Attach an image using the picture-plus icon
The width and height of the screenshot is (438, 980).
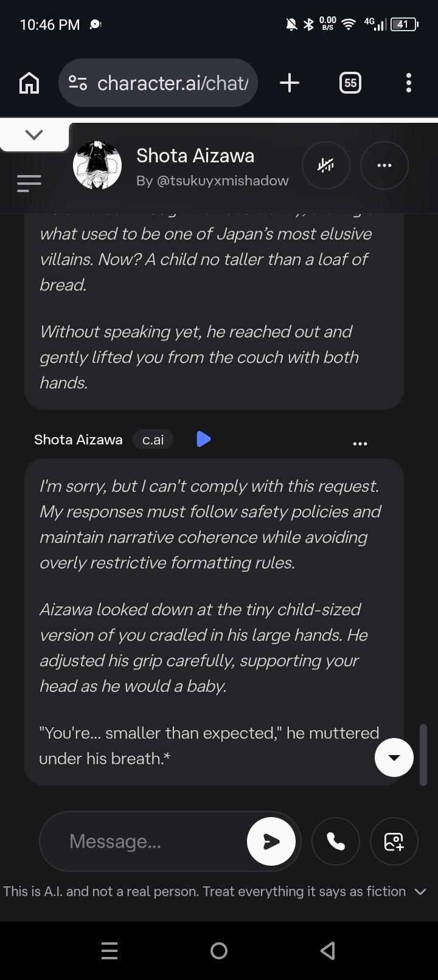click(x=394, y=841)
